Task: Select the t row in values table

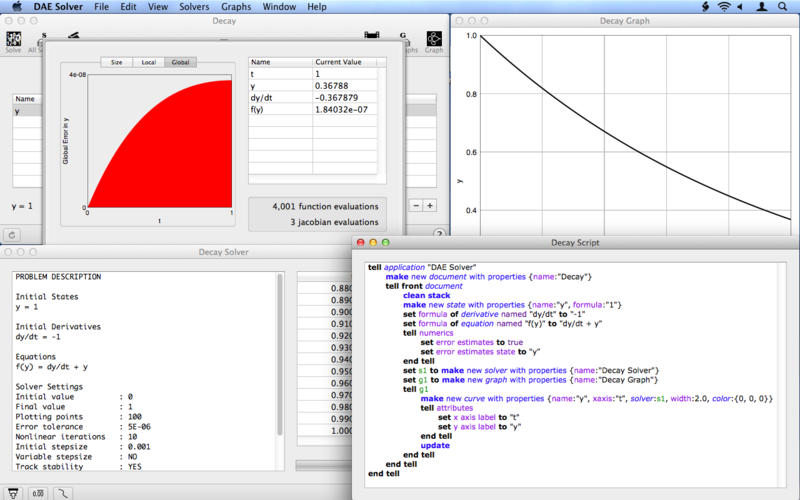Action: click(x=313, y=74)
